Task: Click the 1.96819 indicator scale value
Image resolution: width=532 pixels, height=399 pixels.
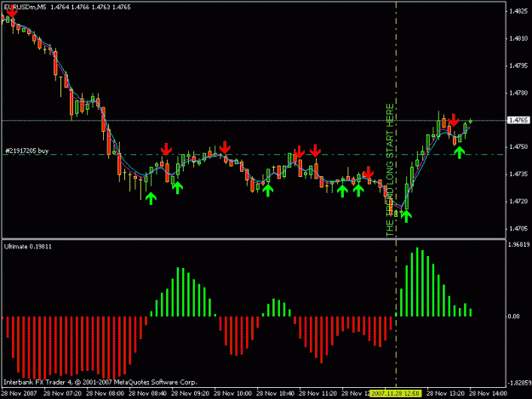Action: 518,244
